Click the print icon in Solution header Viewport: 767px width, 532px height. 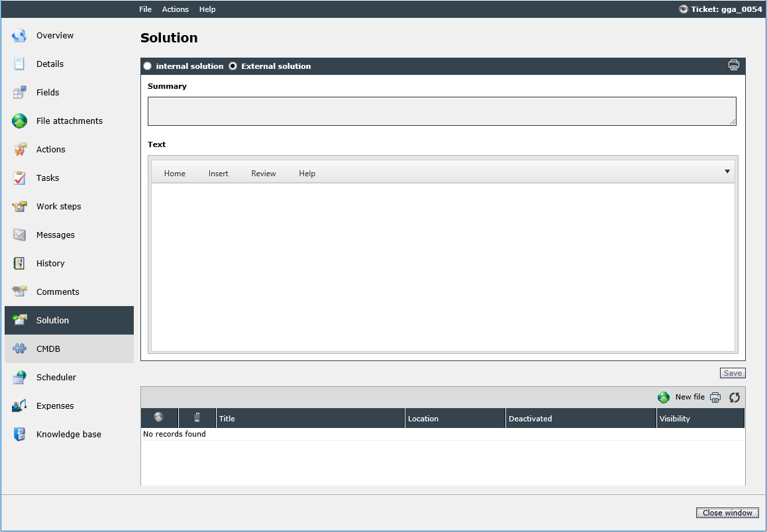pos(733,65)
